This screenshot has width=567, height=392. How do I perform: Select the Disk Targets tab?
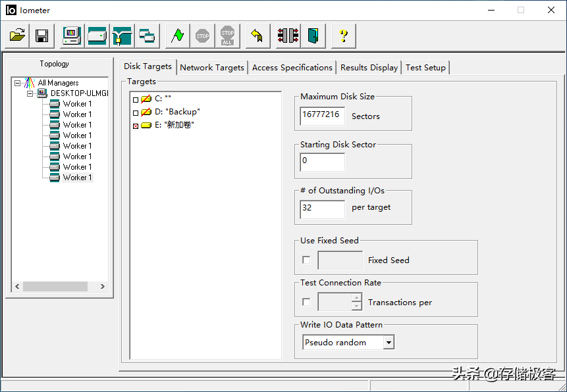coord(148,66)
